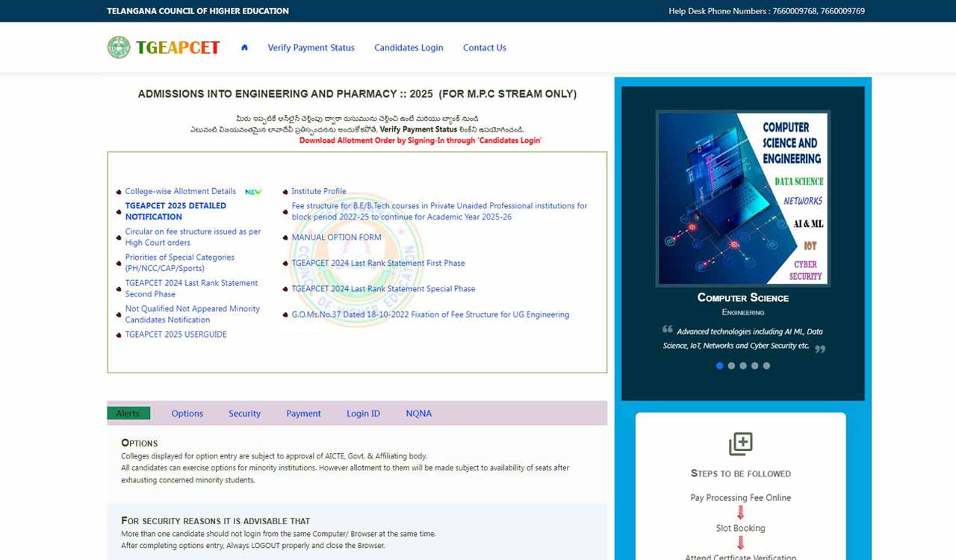Select the first carousel indicator dot

click(720, 366)
